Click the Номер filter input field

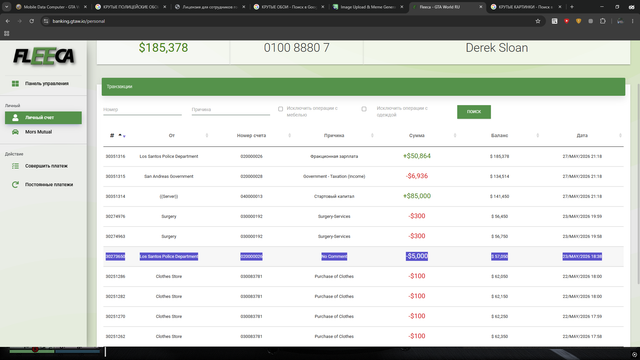coord(142,110)
